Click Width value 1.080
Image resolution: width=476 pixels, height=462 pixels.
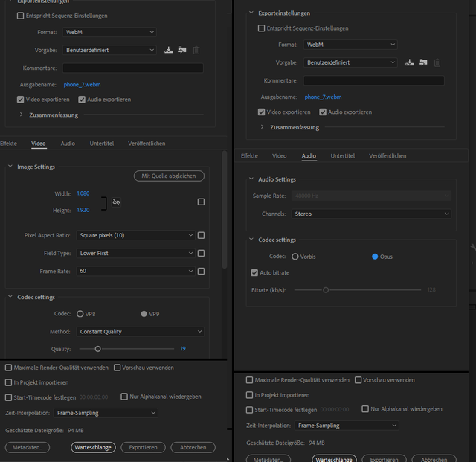83,193
